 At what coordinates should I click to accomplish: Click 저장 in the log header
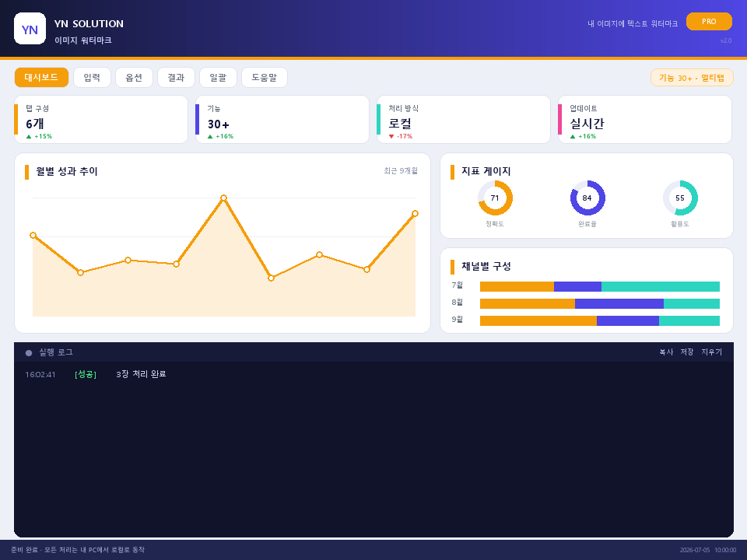click(x=687, y=352)
